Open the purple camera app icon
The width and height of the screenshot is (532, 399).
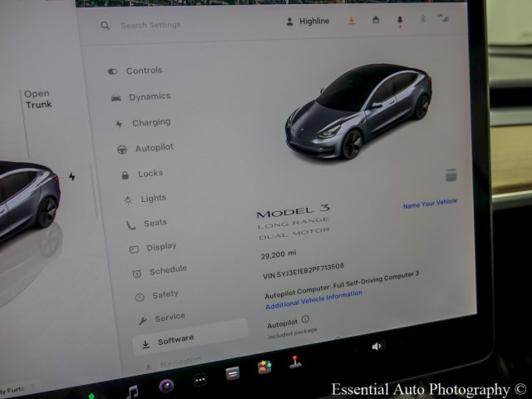pyautogui.click(x=166, y=386)
